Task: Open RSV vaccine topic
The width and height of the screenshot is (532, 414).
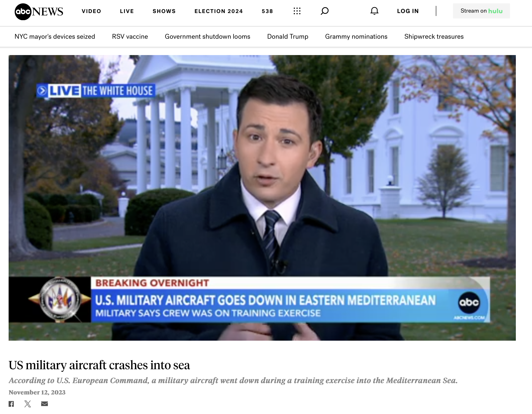Action: (130, 37)
